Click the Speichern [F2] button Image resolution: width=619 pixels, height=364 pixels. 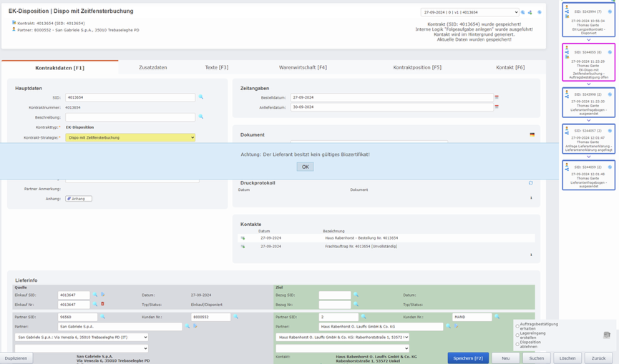[468, 358]
